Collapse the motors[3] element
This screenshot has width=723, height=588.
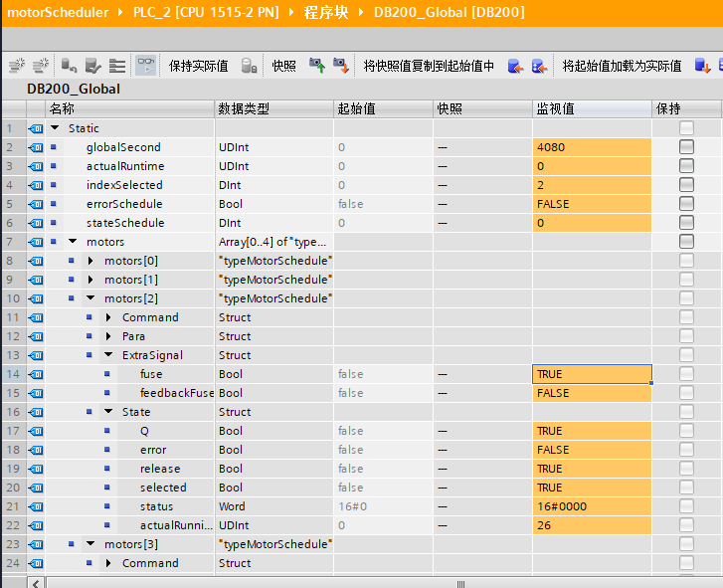tap(90, 544)
